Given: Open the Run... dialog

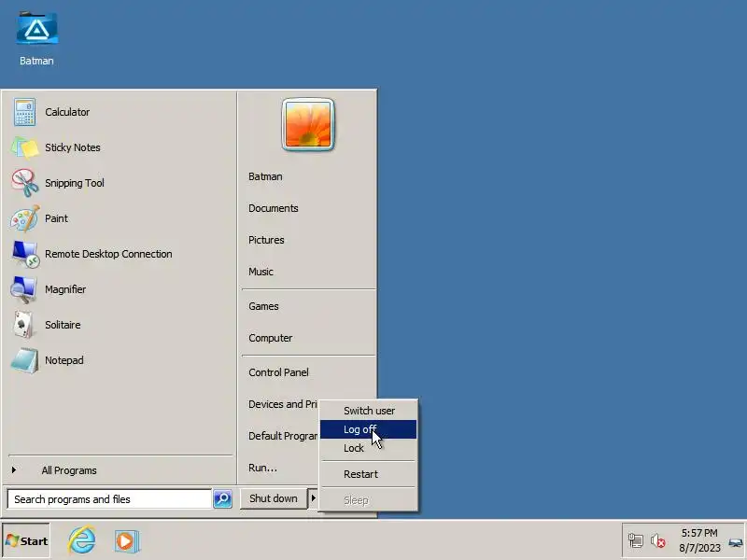Looking at the screenshot, I should (x=262, y=468).
